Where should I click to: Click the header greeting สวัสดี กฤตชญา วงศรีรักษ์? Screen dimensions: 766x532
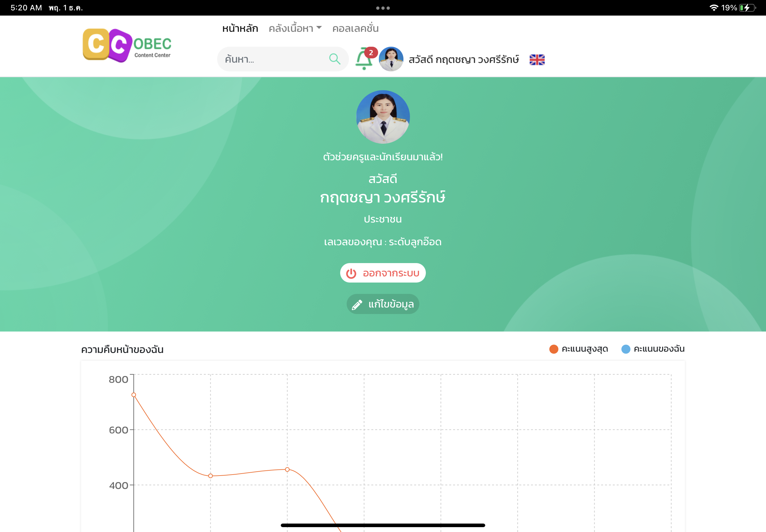coord(464,60)
